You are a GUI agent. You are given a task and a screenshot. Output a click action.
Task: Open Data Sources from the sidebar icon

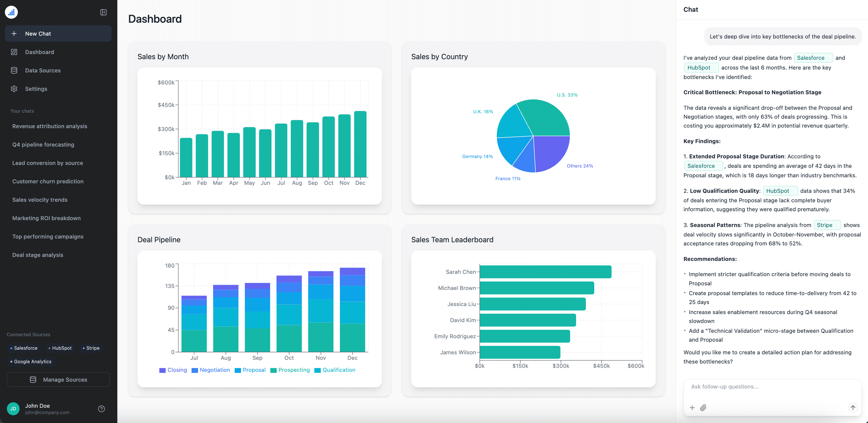coord(14,70)
